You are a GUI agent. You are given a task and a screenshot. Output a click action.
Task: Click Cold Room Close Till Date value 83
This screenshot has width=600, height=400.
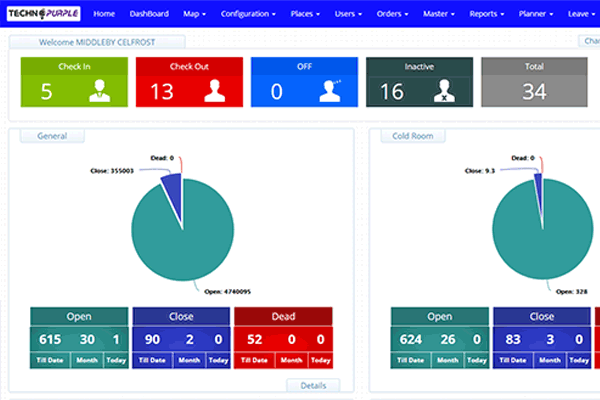513,339
